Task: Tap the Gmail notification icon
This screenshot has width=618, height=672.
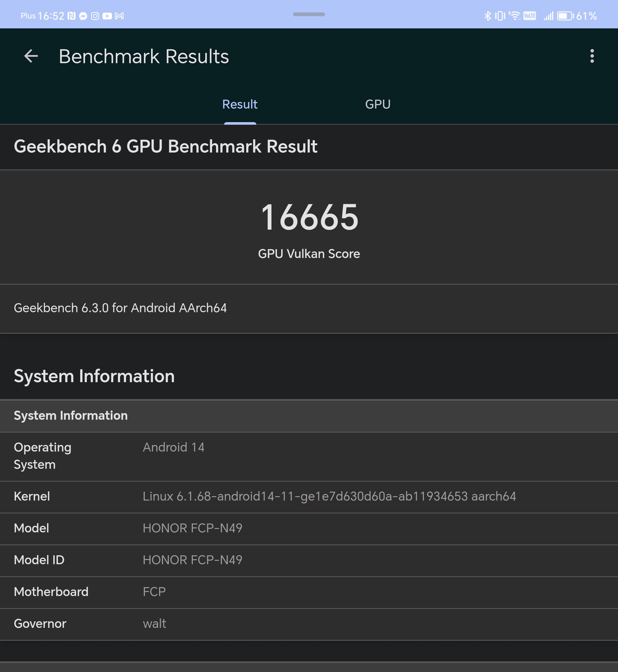Action: pos(119,16)
